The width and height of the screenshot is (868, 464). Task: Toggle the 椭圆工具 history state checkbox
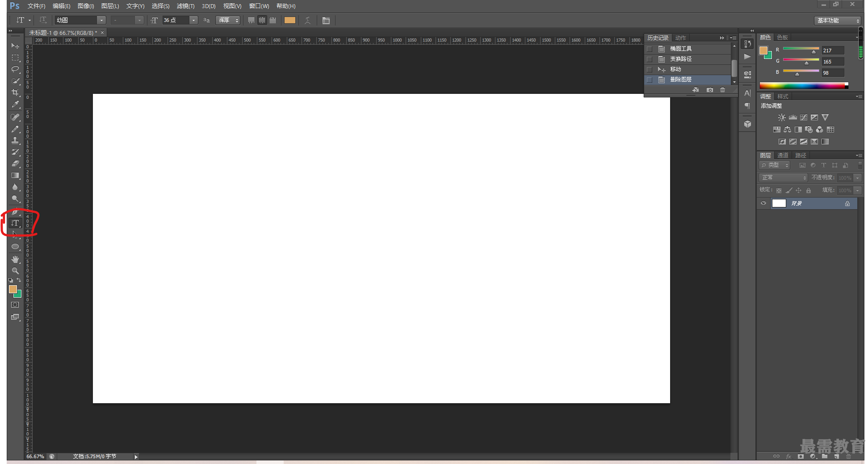coord(650,49)
